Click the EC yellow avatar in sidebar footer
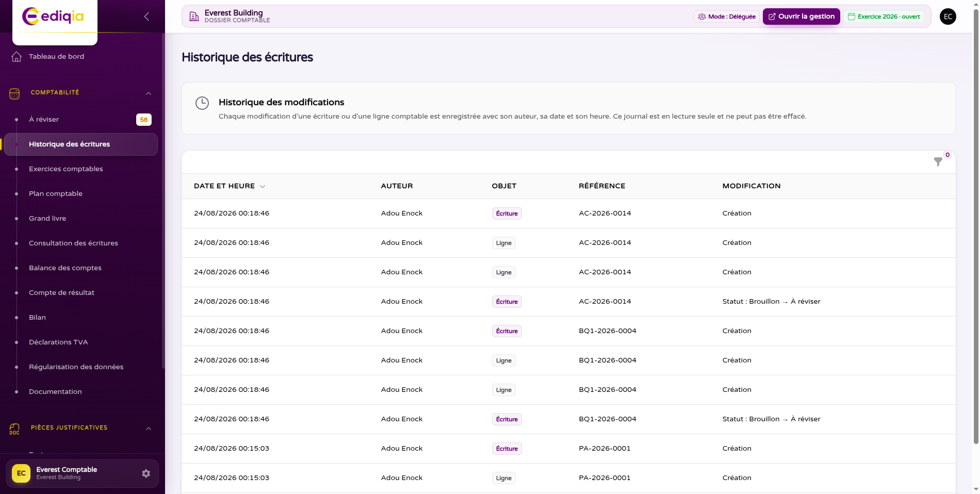This screenshot has width=980, height=494. pos(21,473)
